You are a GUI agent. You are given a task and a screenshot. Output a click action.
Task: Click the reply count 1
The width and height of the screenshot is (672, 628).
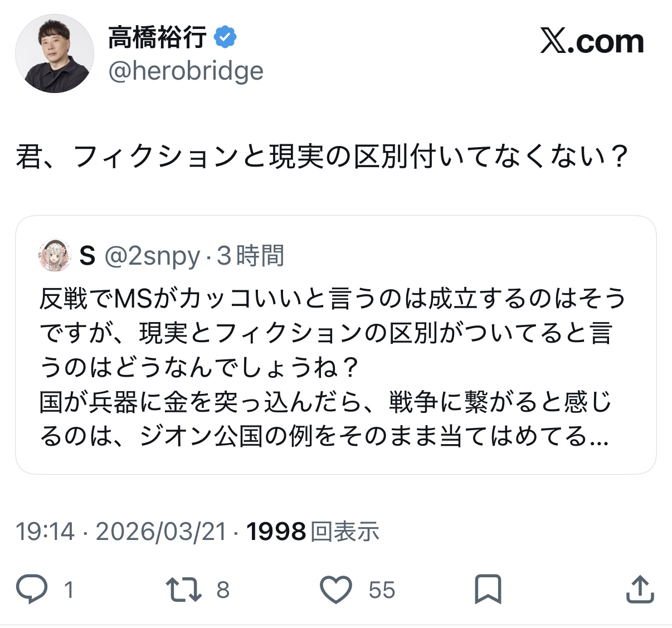pos(69,590)
